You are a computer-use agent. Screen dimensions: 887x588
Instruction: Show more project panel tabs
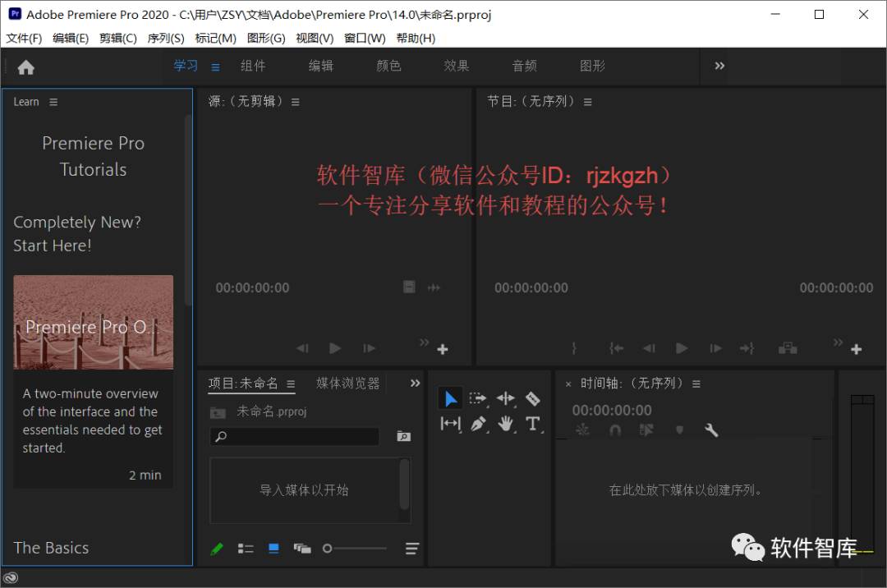pos(416,384)
